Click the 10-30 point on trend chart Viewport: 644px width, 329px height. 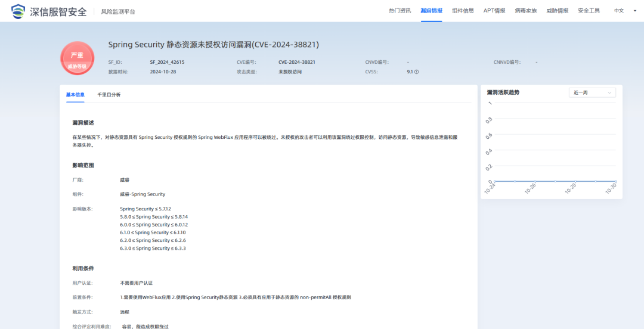pos(615,181)
